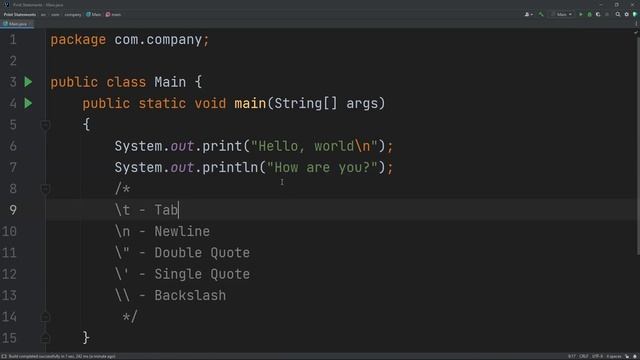Click the "Hello, world\n" string literal
The image size is (640, 360).
point(314,146)
